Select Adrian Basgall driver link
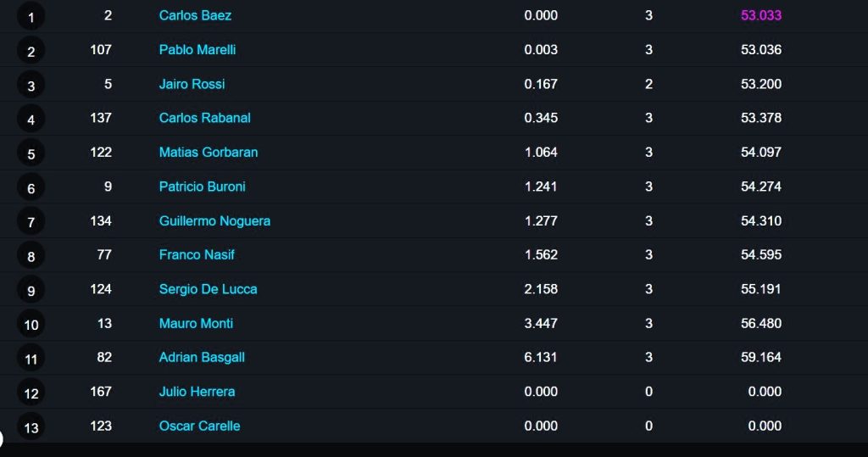This screenshot has height=457, width=868. pyautogui.click(x=202, y=357)
